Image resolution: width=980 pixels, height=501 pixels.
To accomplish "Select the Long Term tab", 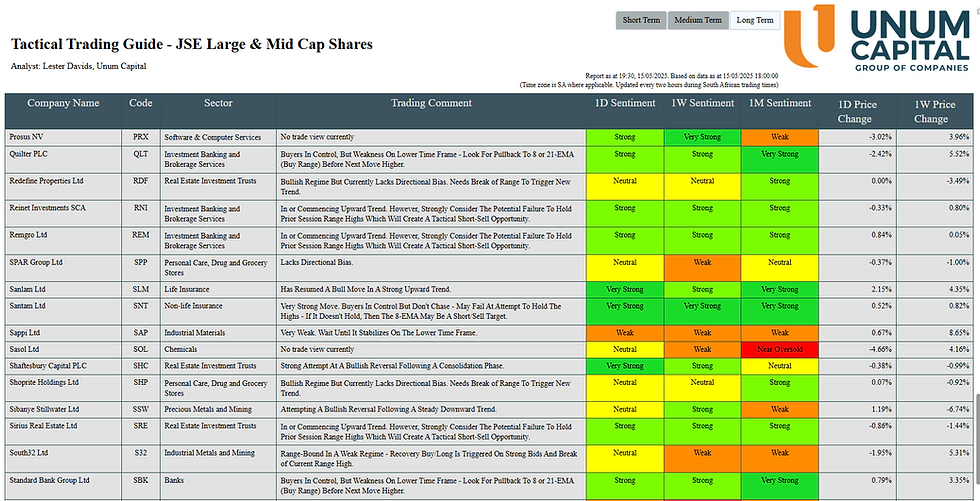I will pos(755,20).
